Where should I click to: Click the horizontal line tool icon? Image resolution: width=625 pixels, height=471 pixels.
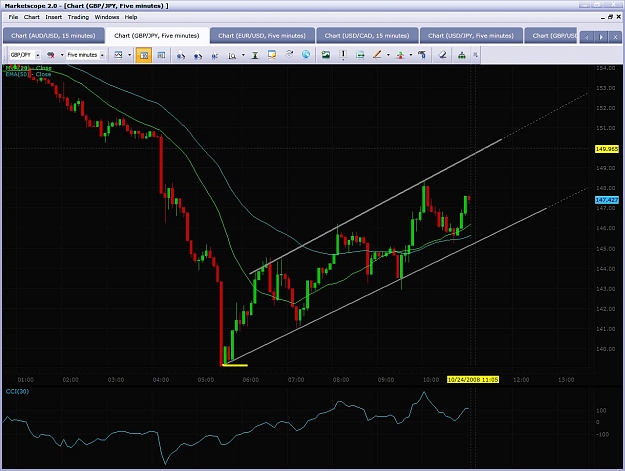pos(360,55)
